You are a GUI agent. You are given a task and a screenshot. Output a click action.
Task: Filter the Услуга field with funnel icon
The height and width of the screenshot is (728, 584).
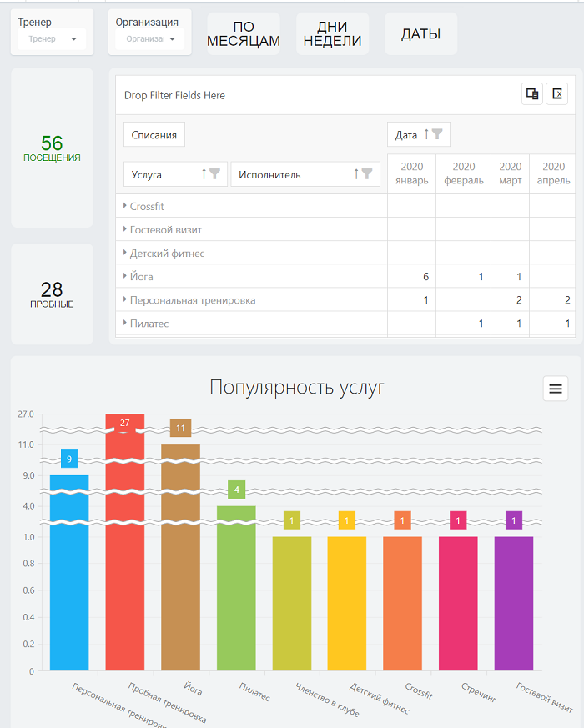[214, 174]
